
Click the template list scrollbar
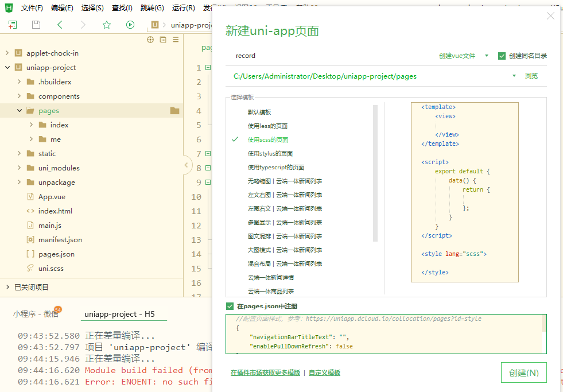[375, 173]
